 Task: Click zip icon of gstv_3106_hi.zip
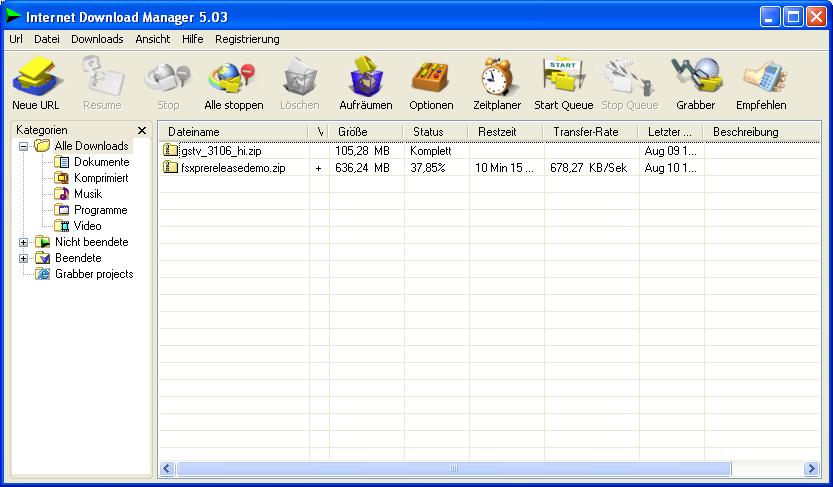170,150
